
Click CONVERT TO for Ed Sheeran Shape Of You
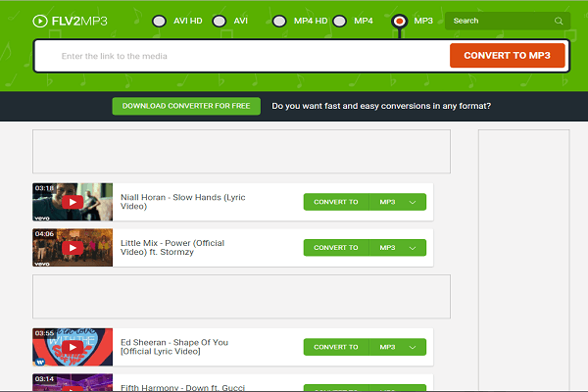pyautogui.click(x=336, y=347)
